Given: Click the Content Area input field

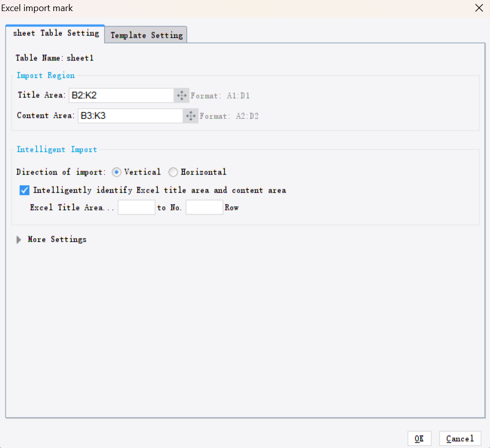Looking at the screenshot, I should (130, 116).
